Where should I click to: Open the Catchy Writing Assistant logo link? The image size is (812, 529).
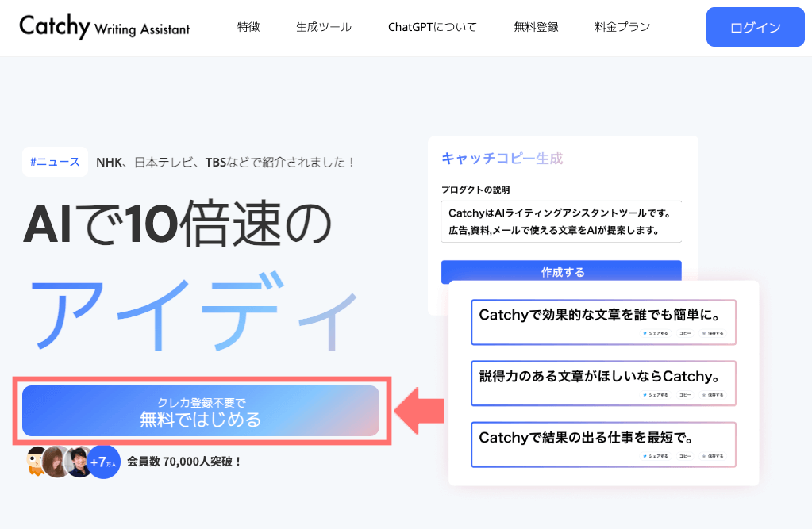(105, 26)
